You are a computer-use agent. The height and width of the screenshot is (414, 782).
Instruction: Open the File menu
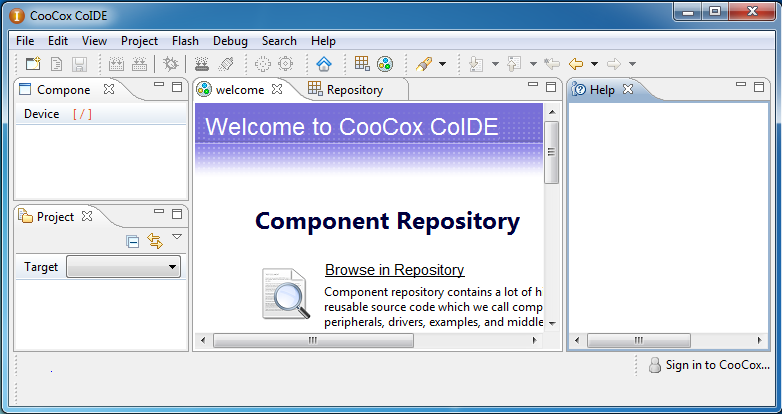(25, 41)
